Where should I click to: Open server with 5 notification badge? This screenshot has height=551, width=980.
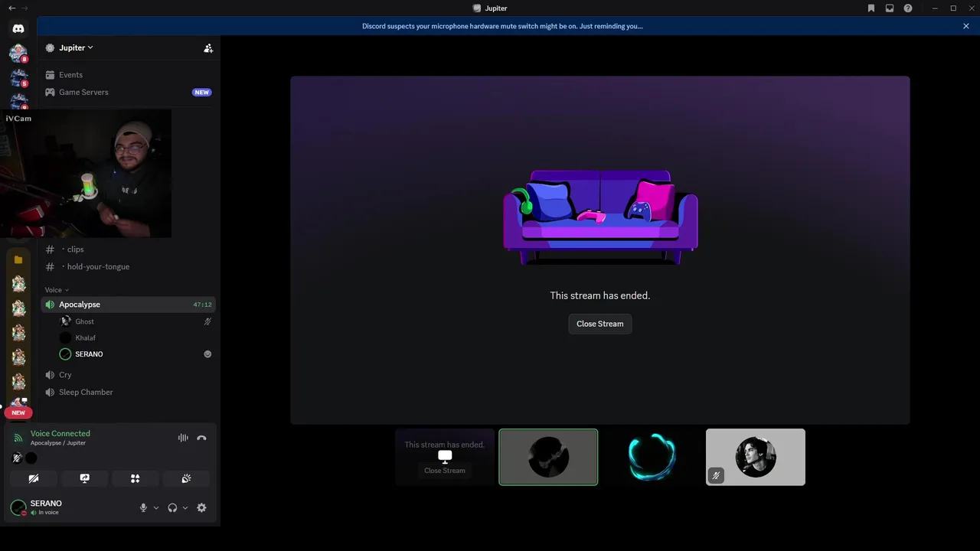click(18, 77)
